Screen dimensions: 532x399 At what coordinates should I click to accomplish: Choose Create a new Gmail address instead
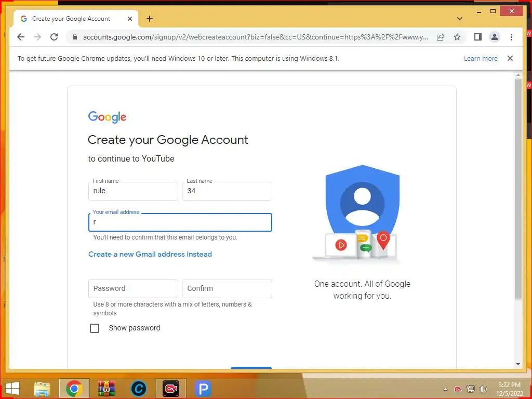[x=150, y=254]
